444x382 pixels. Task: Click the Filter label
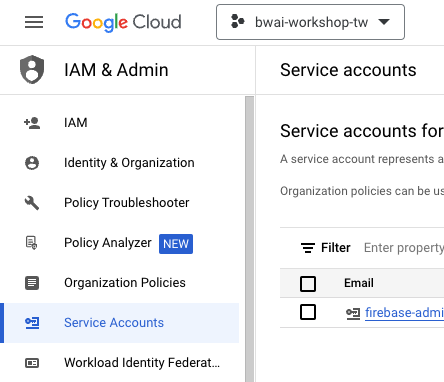(336, 248)
